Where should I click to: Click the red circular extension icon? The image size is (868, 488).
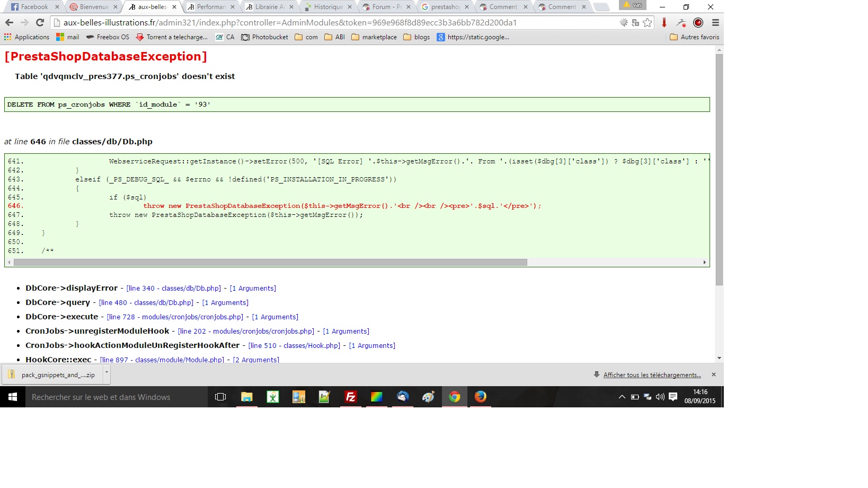pos(698,22)
